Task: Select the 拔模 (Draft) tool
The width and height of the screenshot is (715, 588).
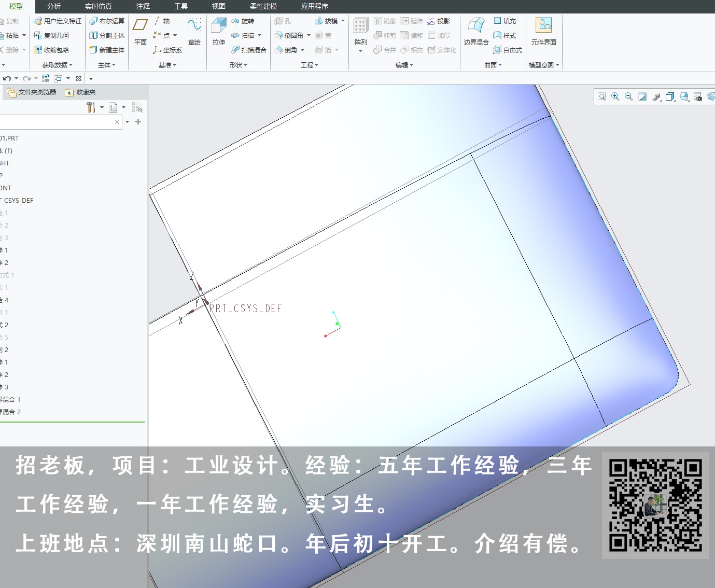Action: click(x=326, y=21)
